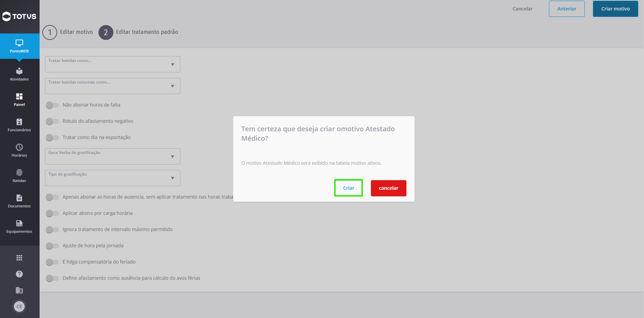Toggle É folga compensatória do feriado
This screenshot has height=318, width=644.
pos(52,262)
